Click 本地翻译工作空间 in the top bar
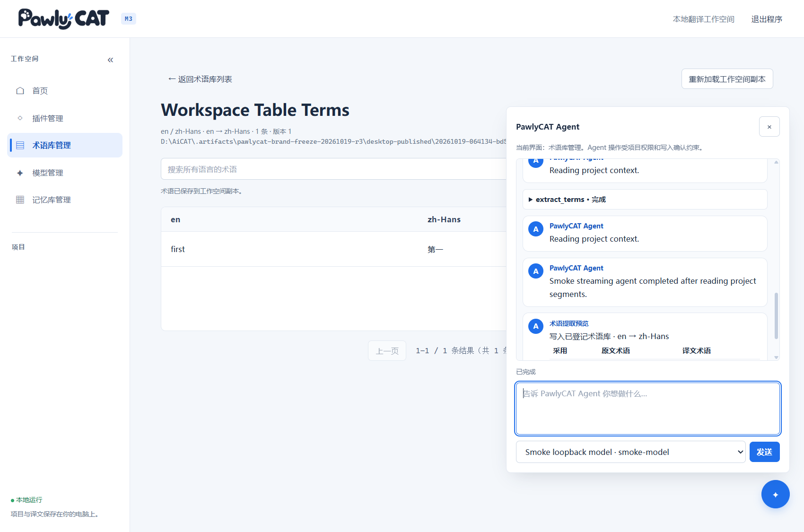This screenshot has width=804, height=532. [x=703, y=19]
